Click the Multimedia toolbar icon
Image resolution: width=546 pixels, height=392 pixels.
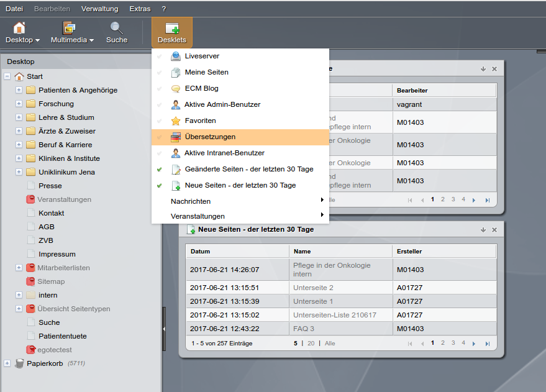(x=68, y=28)
